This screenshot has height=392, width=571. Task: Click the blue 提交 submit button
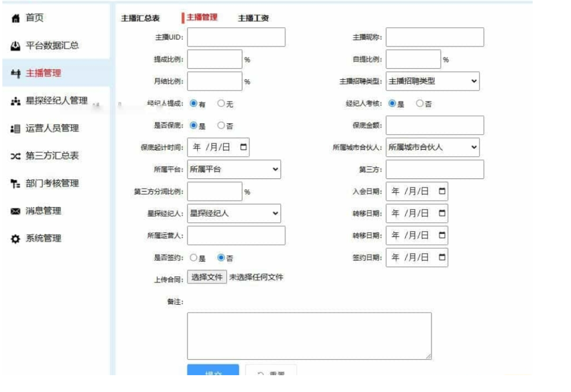click(x=213, y=370)
